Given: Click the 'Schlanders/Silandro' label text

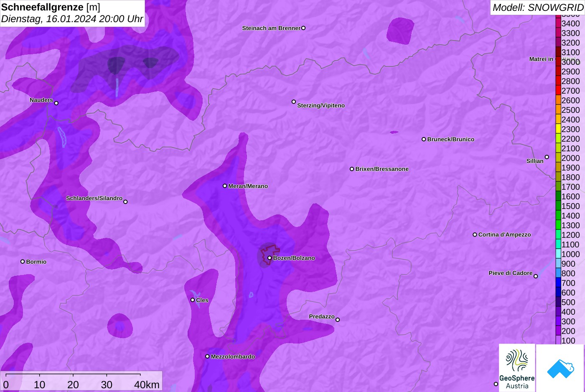Looking at the screenshot, I should tap(94, 198).
